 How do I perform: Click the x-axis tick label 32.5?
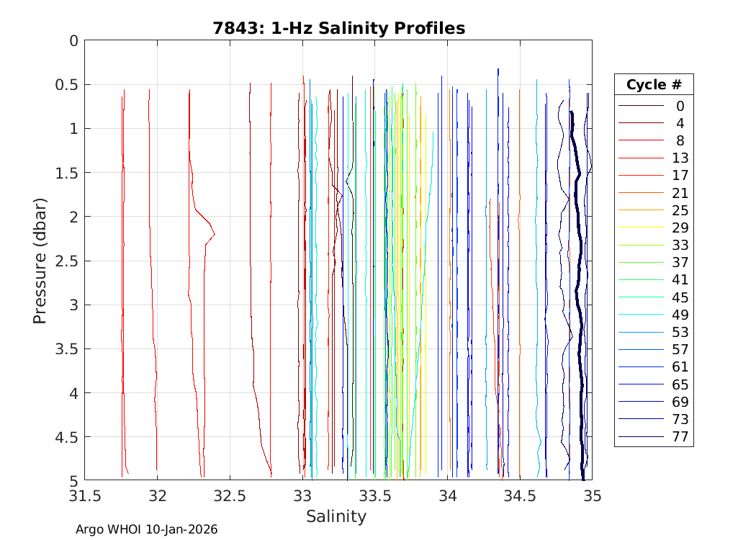click(230, 496)
